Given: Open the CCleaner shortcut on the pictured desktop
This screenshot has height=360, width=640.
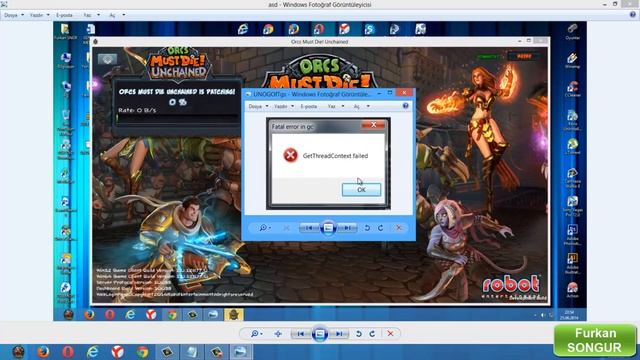Looking at the screenshot, I should (572, 89).
